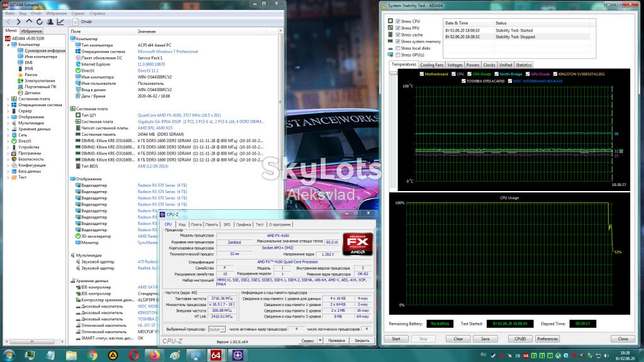The height and width of the screenshot is (362, 644).
Task: Open the Clocks tab
Action: click(x=489, y=65)
